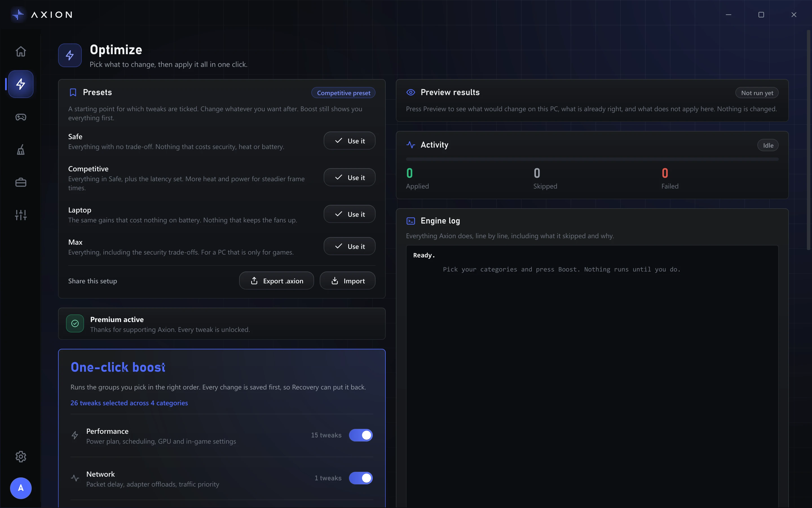Open the gamepad Games sidebar section
This screenshot has width=812, height=508.
tap(21, 117)
